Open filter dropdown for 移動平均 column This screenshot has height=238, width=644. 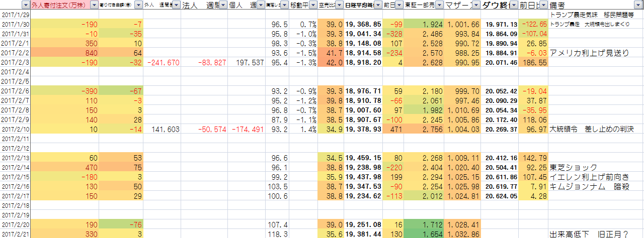(313, 6)
